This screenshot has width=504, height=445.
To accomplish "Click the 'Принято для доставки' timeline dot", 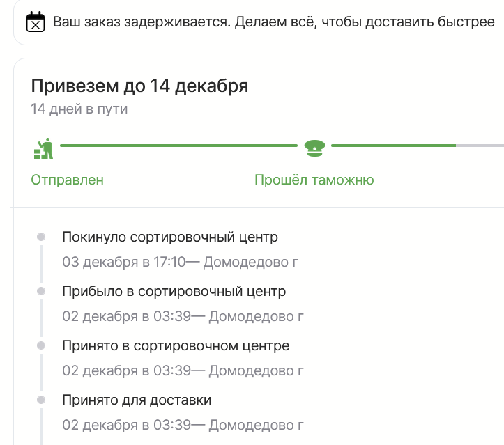I will (41, 400).
